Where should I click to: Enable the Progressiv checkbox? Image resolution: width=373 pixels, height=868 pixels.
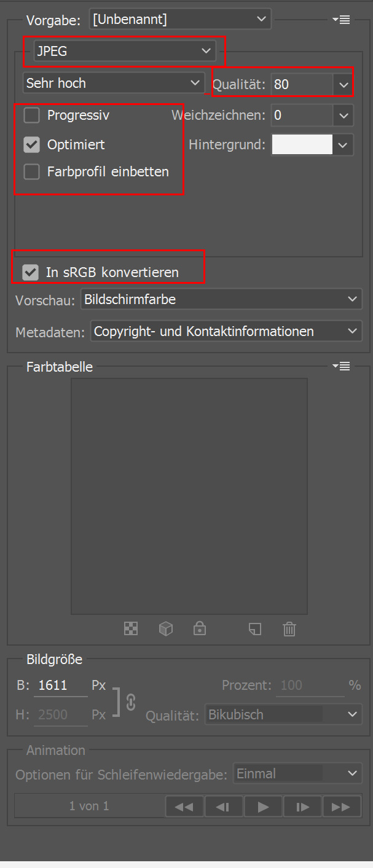31,115
